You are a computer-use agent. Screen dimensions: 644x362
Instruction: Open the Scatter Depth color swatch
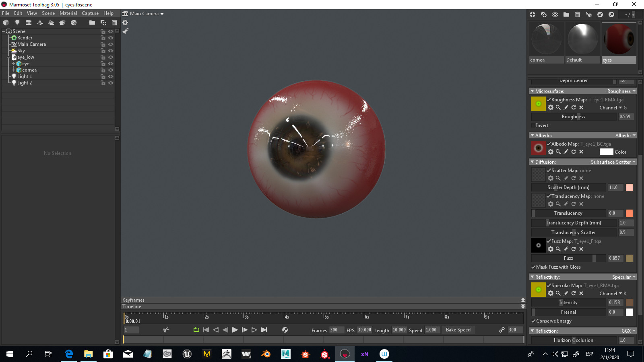(x=630, y=187)
